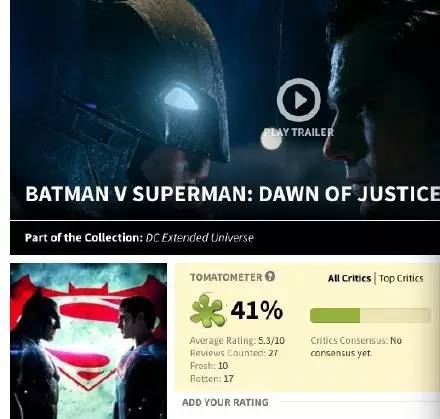Open the DC Extended Universe collection link
This screenshot has width=440, height=419.
200,238
